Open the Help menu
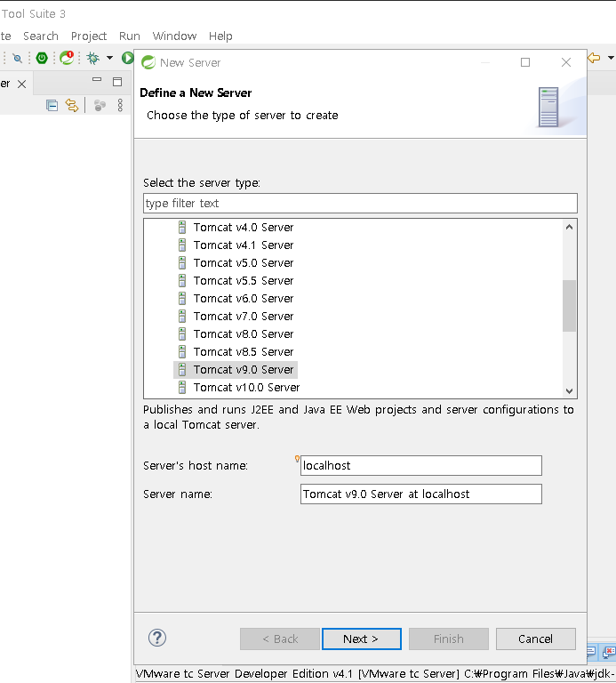Image resolution: width=616 pixels, height=683 pixels. (x=220, y=36)
